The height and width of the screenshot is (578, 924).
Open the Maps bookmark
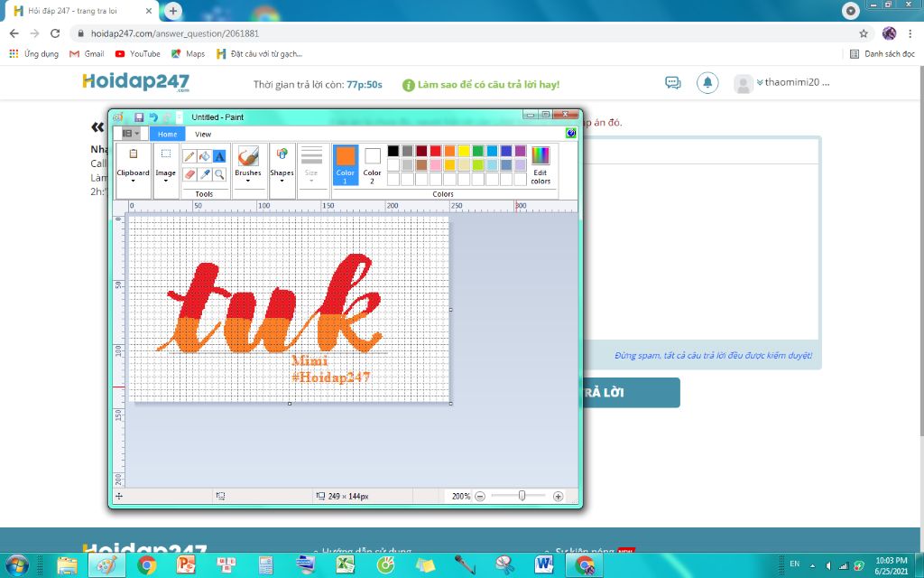click(x=188, y=53)
